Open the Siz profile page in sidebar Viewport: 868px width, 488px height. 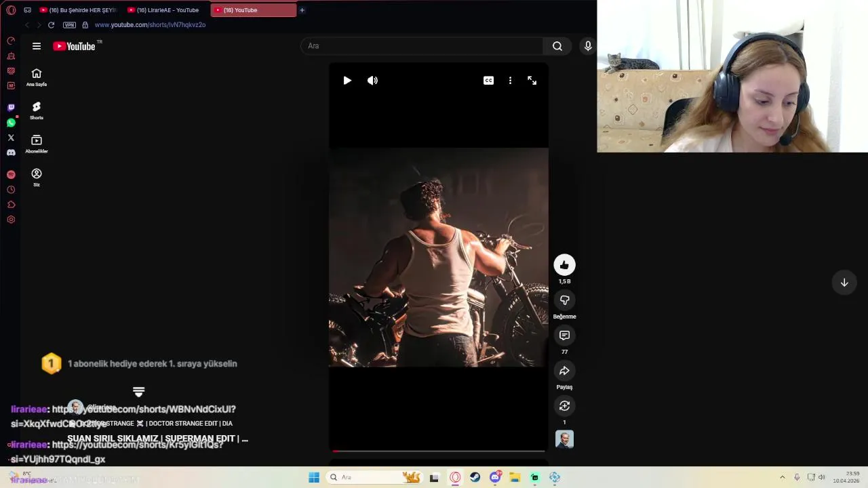click(x=37, y=178)
